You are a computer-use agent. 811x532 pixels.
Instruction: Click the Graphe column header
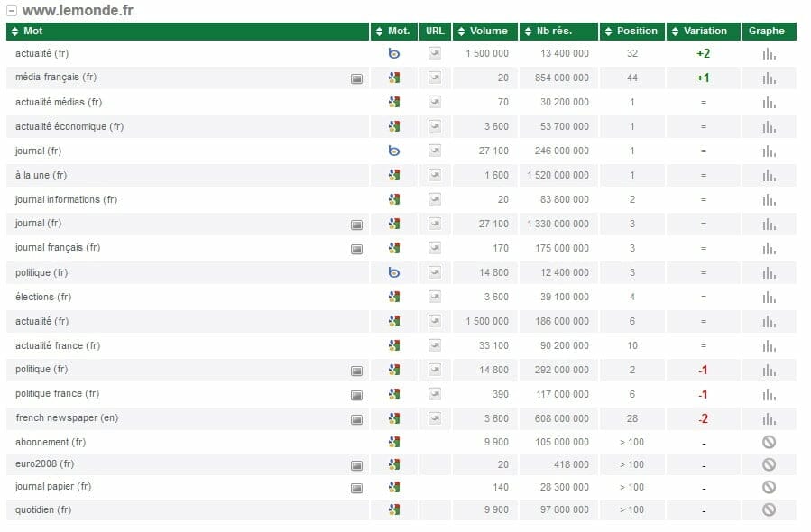coord(767,31)
